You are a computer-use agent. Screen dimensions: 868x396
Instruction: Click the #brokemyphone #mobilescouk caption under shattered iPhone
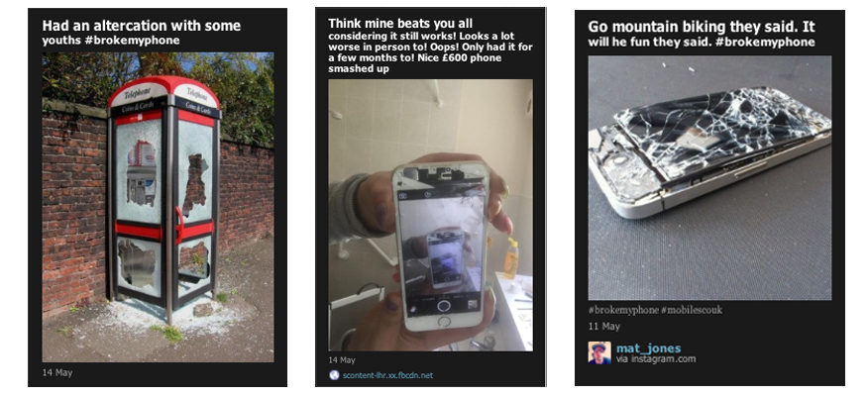coord(654,310)
